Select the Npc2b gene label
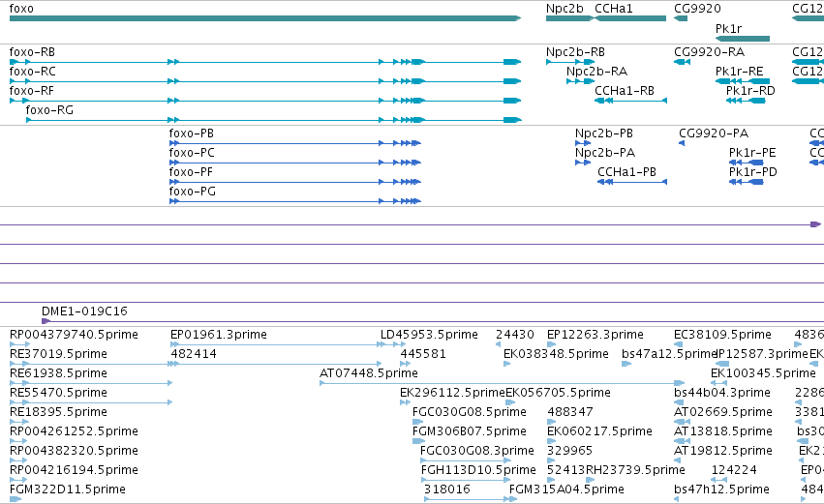824x504 pixels. click(565, 9)
